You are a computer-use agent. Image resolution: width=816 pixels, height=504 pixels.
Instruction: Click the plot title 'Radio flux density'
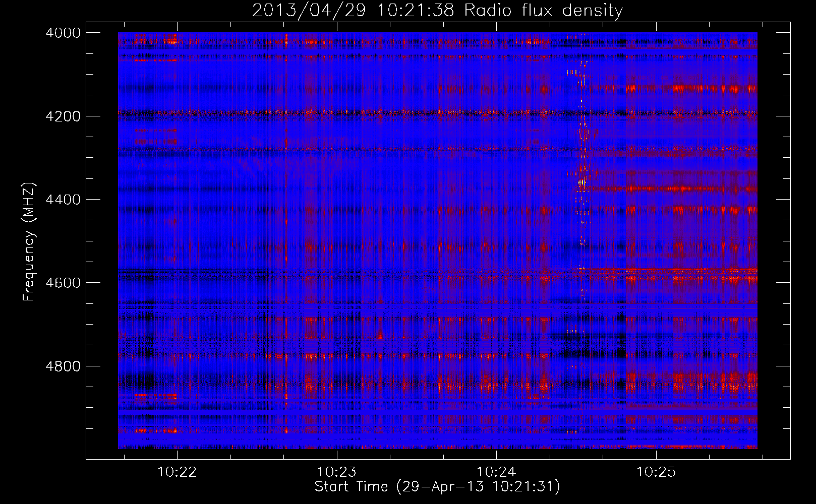543,10
